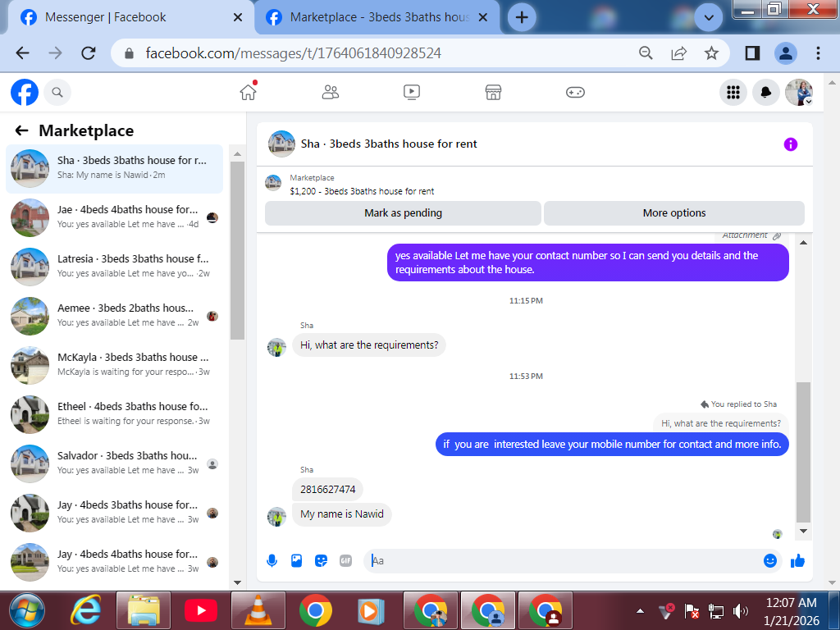The image size is (840, 630).
Task: Click More options button
Action: [674, 213]
